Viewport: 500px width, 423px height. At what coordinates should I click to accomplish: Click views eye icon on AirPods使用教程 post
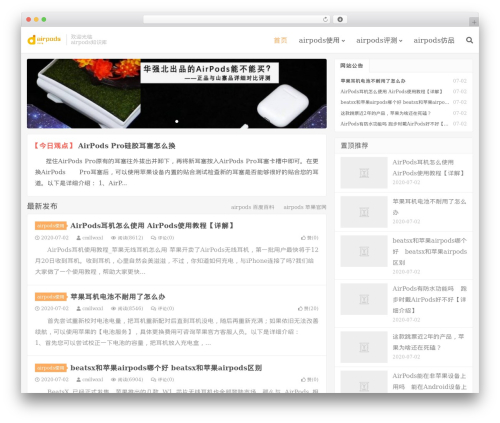[x=113, y=238]
